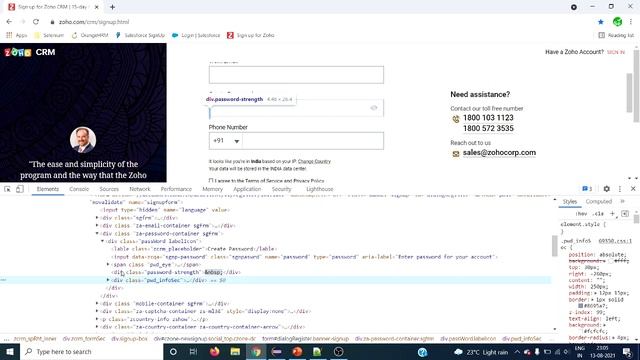The height and width of the screenshot is (360, 640).
Task: Click the DevTools inspect element picker icon
Action: click(x=7, y=189)
